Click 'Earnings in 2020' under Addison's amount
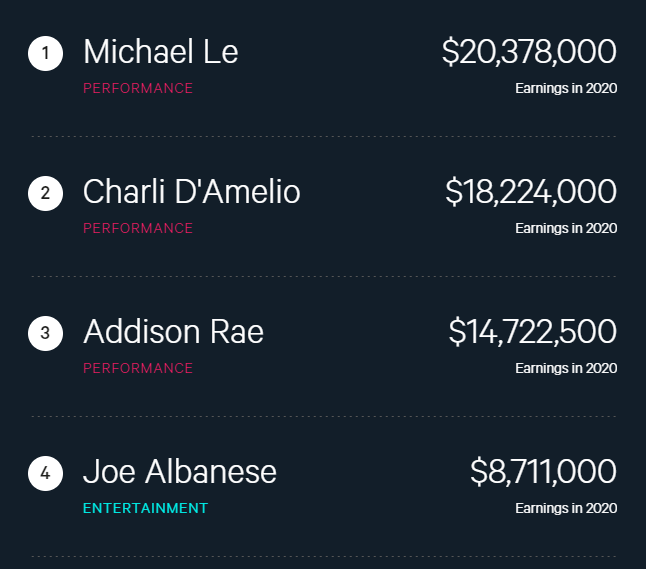646x569 pixels. 566,368
